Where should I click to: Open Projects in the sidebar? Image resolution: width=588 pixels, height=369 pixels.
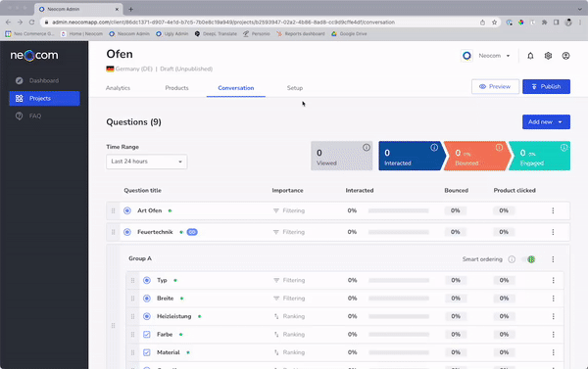click(44, 98)
